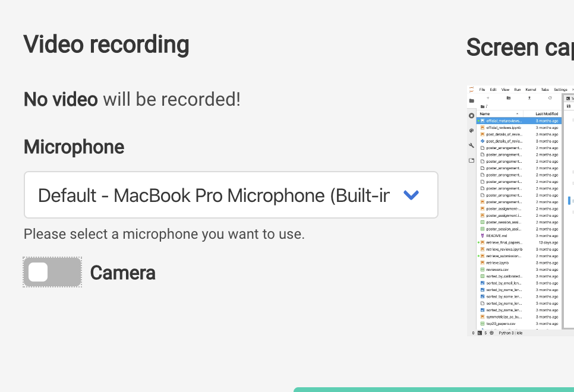Viewport: 574px width, 392px height.
Task: Click the new folder toolbar icon
Action: (x=509, y=98)
